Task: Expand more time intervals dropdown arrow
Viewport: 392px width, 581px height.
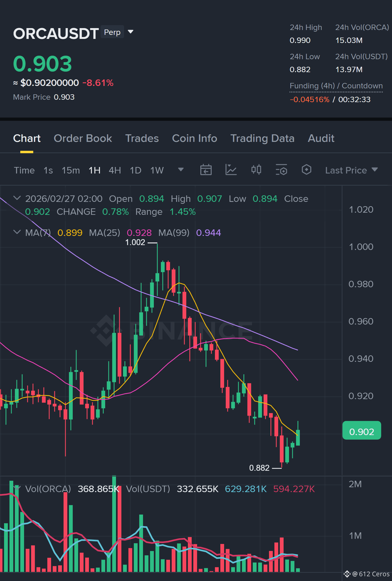Action: (x=181, y=170)
